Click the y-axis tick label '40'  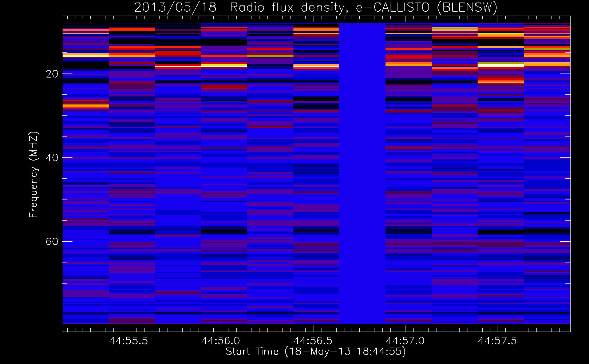point(52,158)
